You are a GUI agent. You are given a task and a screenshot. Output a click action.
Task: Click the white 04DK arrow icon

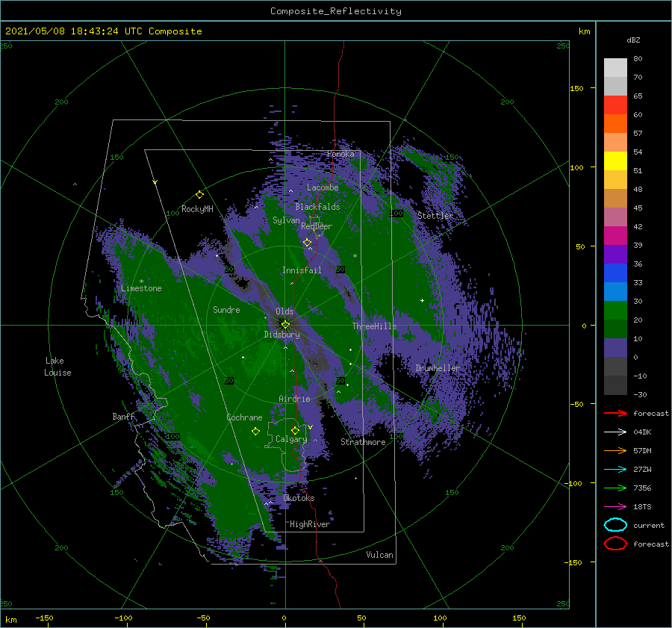click(x=615, y=432)
